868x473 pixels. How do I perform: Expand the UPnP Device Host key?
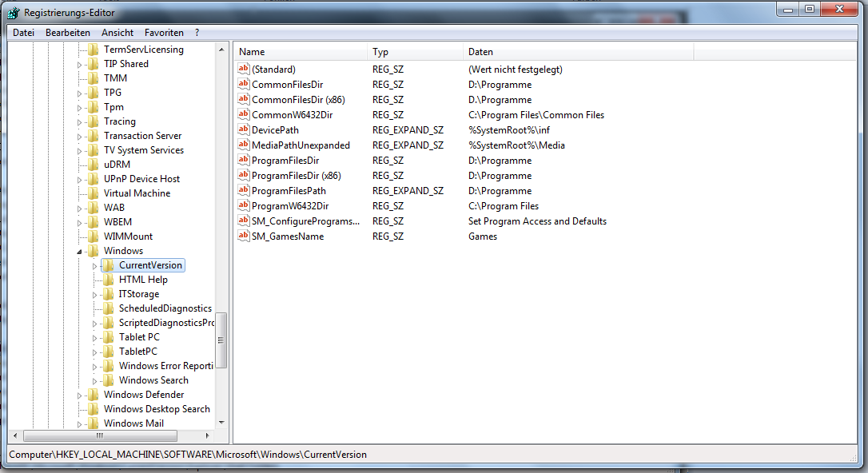click(x=79, y=180)
